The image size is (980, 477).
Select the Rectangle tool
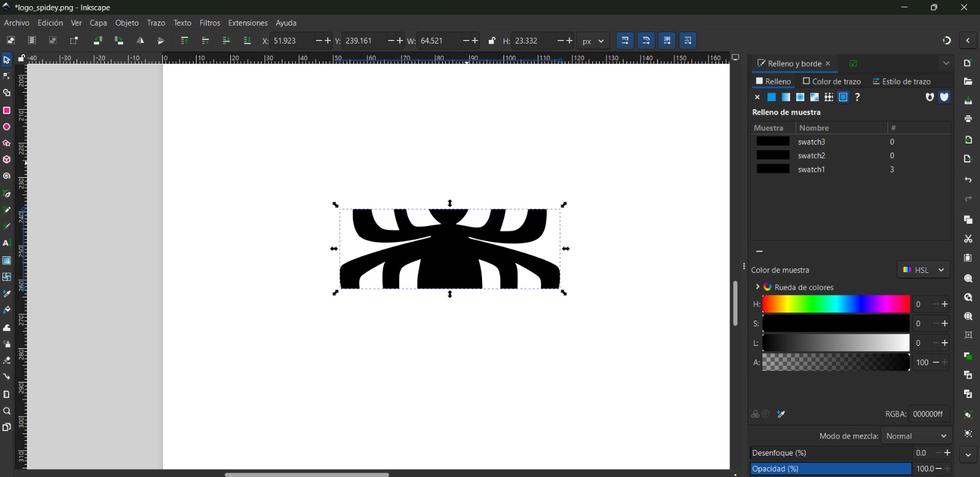point(7,110)
